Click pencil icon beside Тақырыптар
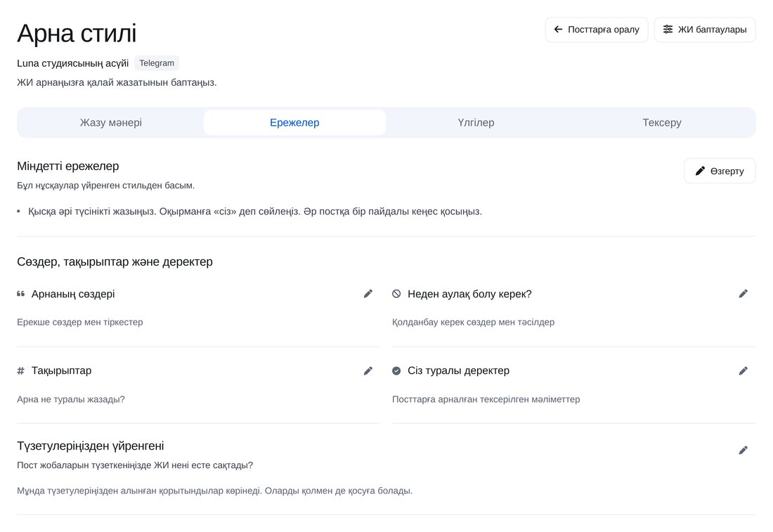 pyautogui.click(x=368, y=371)
